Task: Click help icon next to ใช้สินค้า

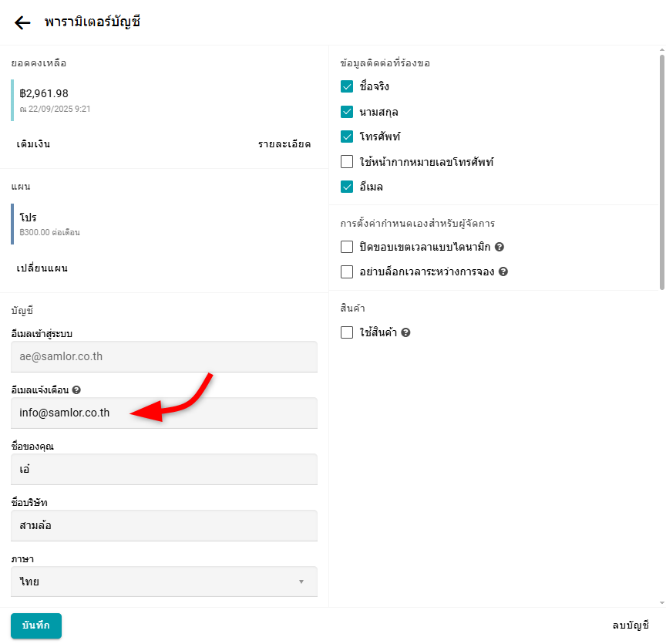Action: pos(405,333)
